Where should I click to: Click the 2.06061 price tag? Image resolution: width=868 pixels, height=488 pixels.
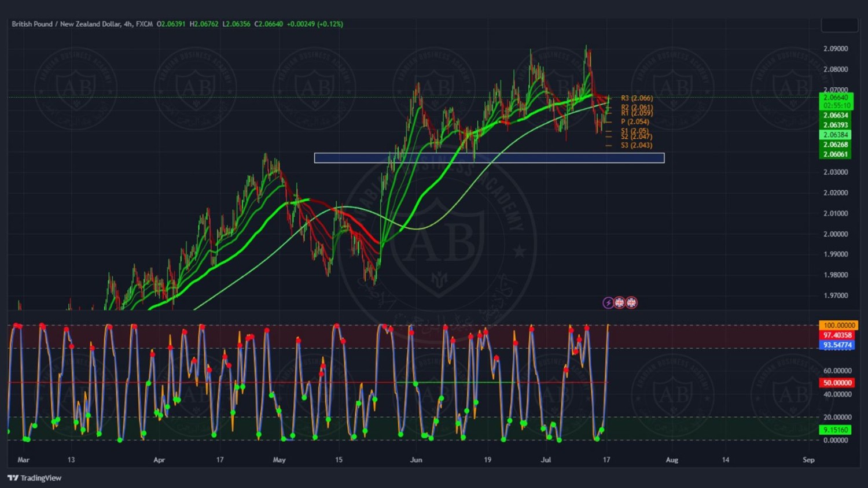pos(836,154)
